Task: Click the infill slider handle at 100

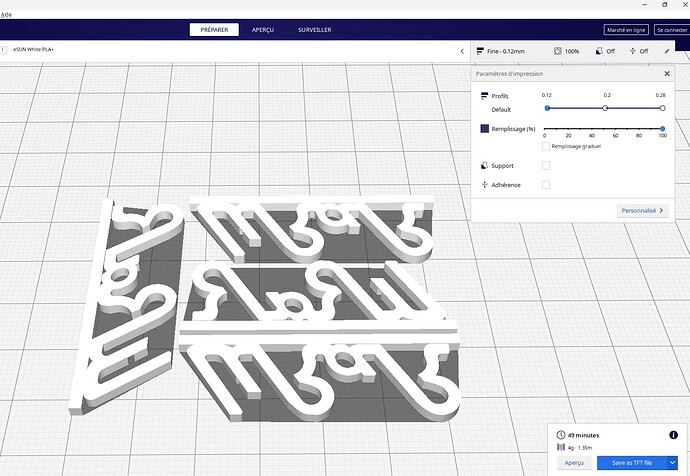Action: point(662,128)
